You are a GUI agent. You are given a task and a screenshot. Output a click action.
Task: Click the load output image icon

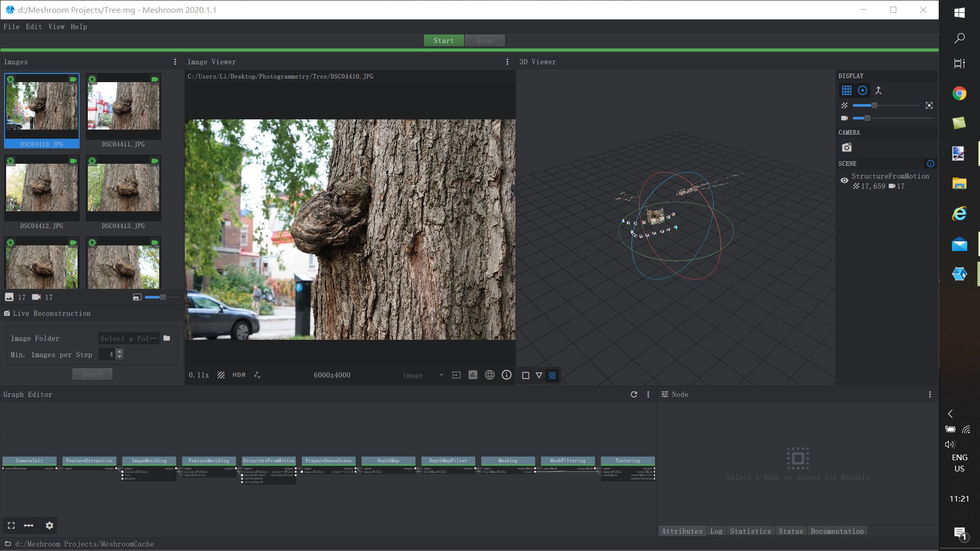point(456,375)
